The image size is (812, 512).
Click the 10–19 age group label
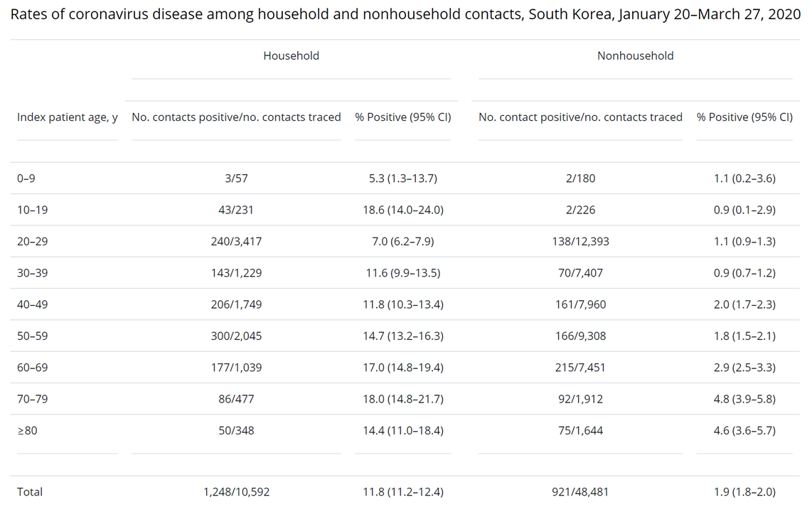(32, 210)
